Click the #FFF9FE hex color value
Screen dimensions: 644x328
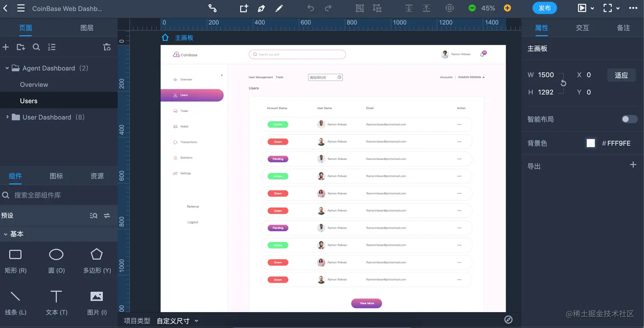616,143
